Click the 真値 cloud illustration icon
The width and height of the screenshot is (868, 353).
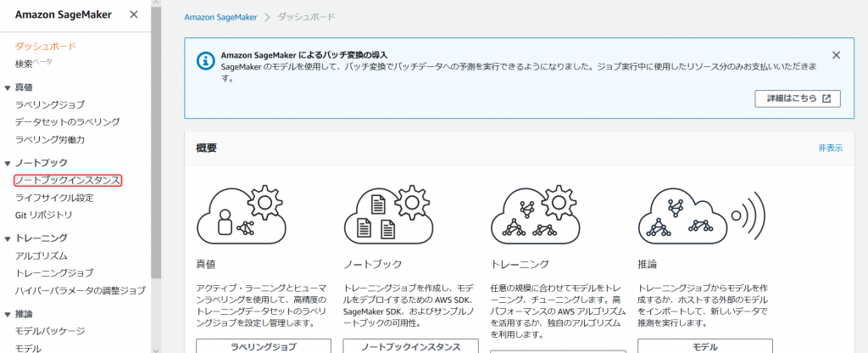(x=242, y=213)
